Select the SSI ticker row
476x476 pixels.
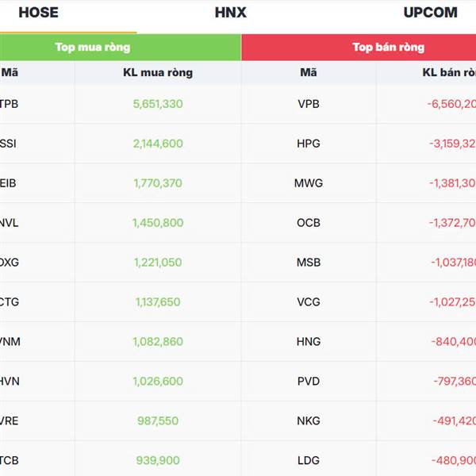(8, 144)
